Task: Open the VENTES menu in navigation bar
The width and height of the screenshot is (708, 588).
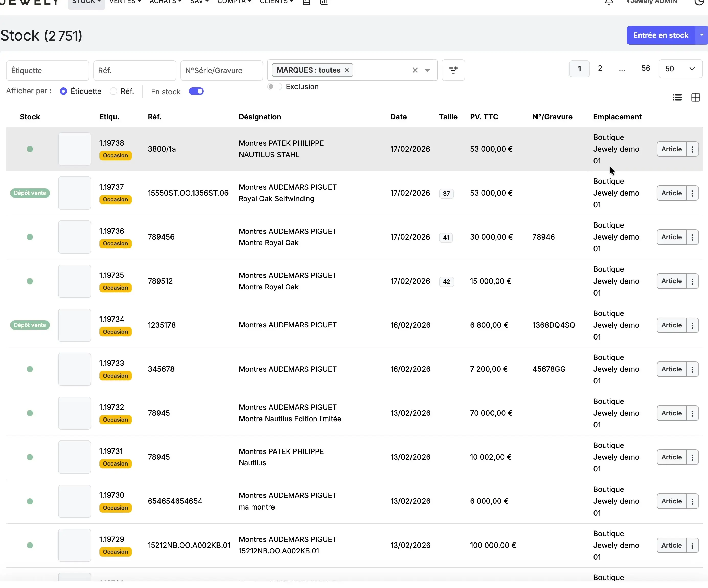Action: coord(125,2)
